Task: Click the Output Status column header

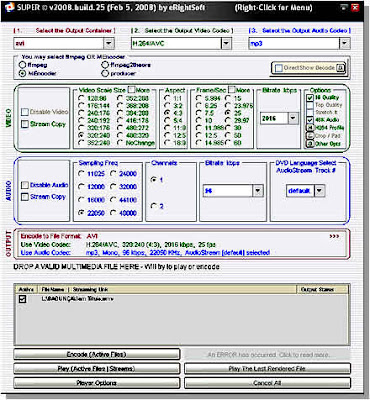Action: pyautogui.click(x=322, y=289)
